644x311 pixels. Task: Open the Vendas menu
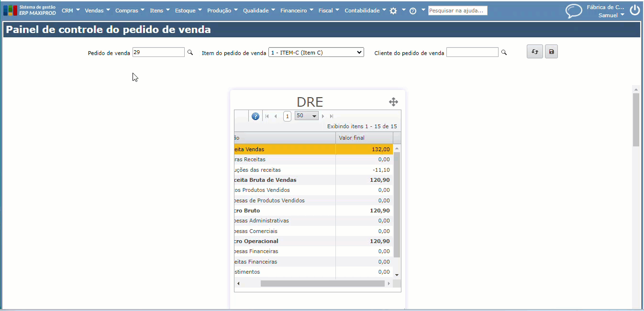pyautogui.click(x=97, y=11)
